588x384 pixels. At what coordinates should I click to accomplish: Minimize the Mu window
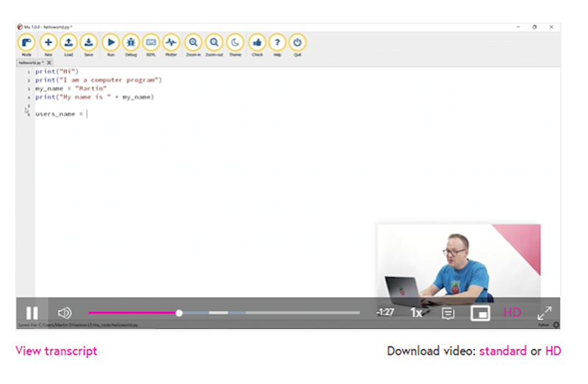[x=518, y=27]
